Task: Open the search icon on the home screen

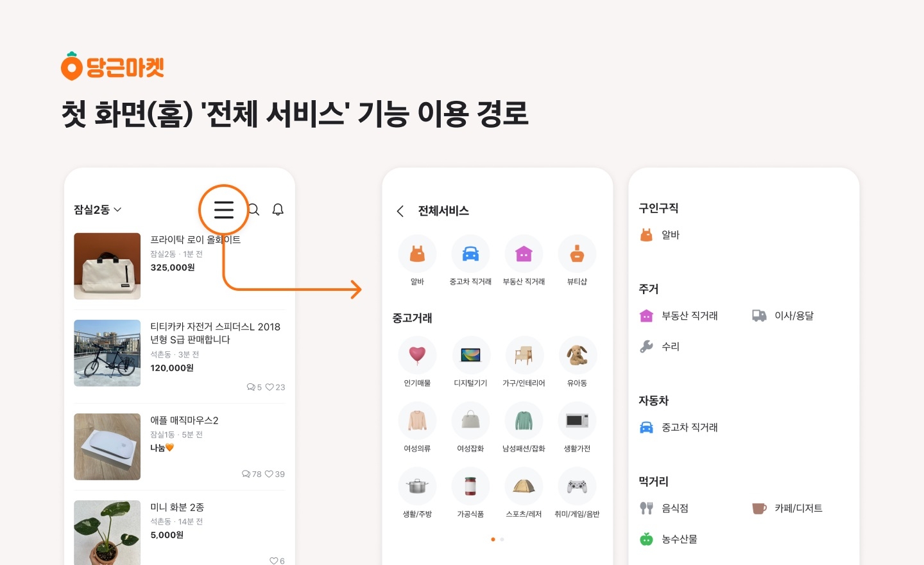Action: pos(253,209)
